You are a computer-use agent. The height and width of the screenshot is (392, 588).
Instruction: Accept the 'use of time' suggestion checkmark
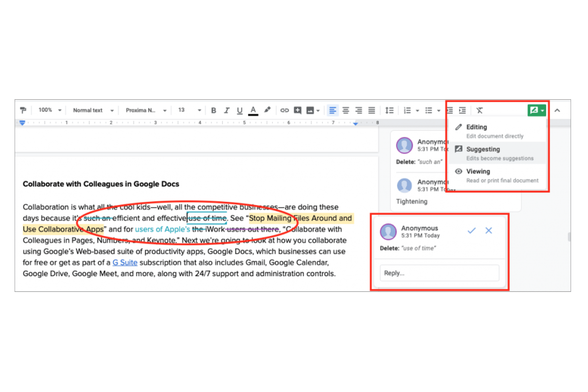point(472,230)
